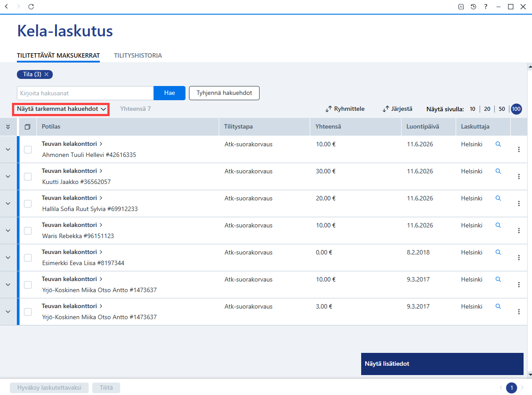Tick the checkbox for Esimerkki Eeva Liisa

tap(28, 258)
